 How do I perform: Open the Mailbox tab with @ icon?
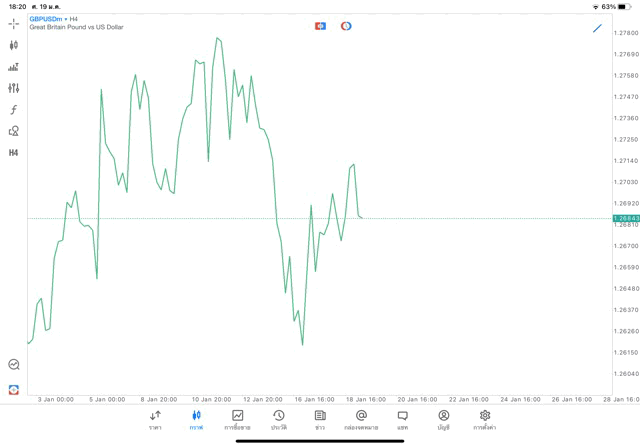point(361,419)
